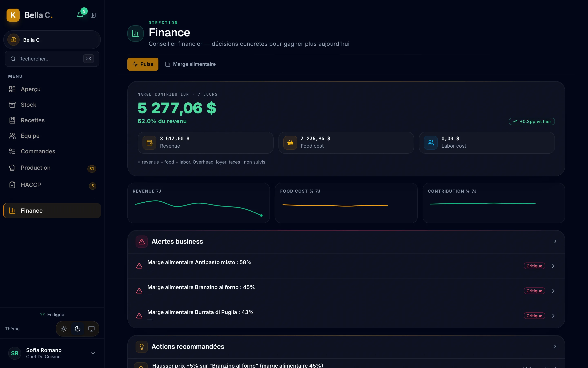The width and height of the screenshot is (588, 368).
Task: Expand the Sofia Romano user menu chevron
Action: pyautogui.click(x=93, y=353)
